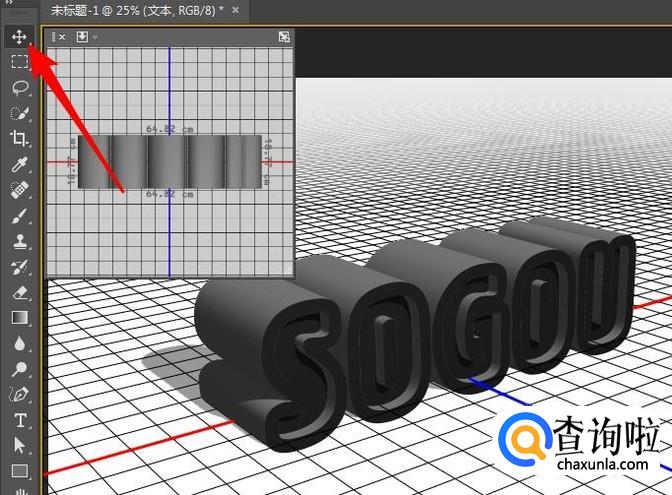The width and height of the screenshot is (672, 495).
Task: Select the Crop tool
Action: (x=19, y=138)
